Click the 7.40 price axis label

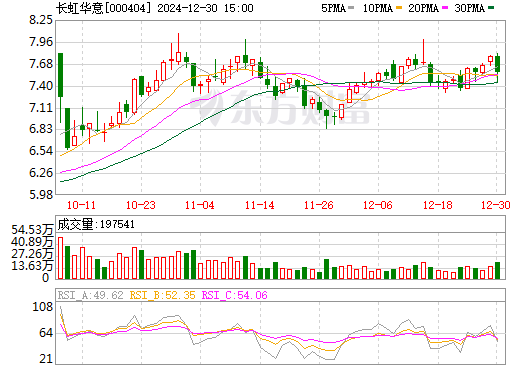pyautogui.click(x=41, y=86)
